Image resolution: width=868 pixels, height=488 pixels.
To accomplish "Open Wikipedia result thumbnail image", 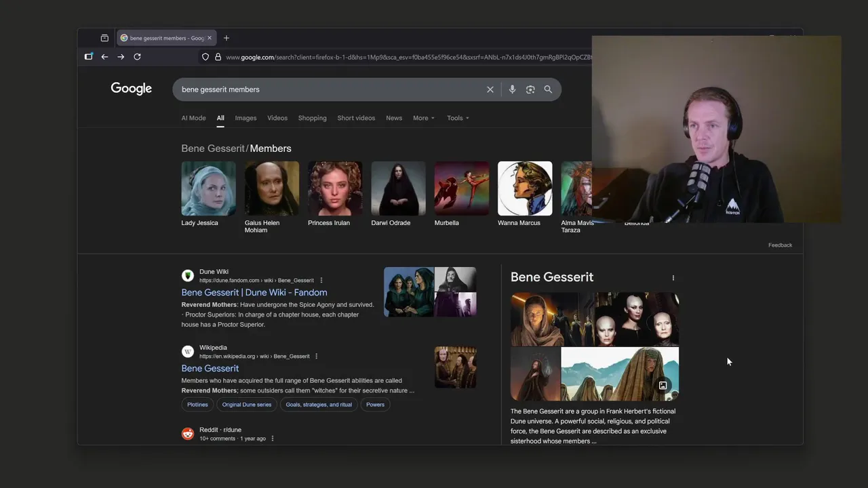I will (455, 368).
